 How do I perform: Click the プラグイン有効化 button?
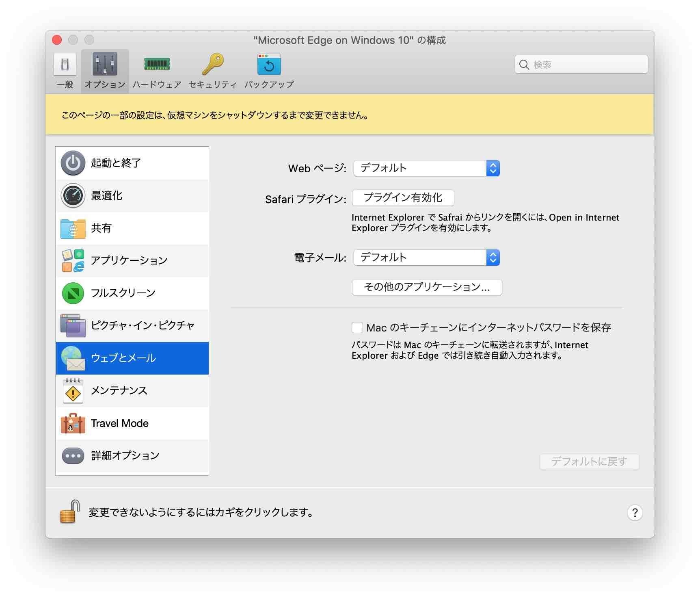403,198
